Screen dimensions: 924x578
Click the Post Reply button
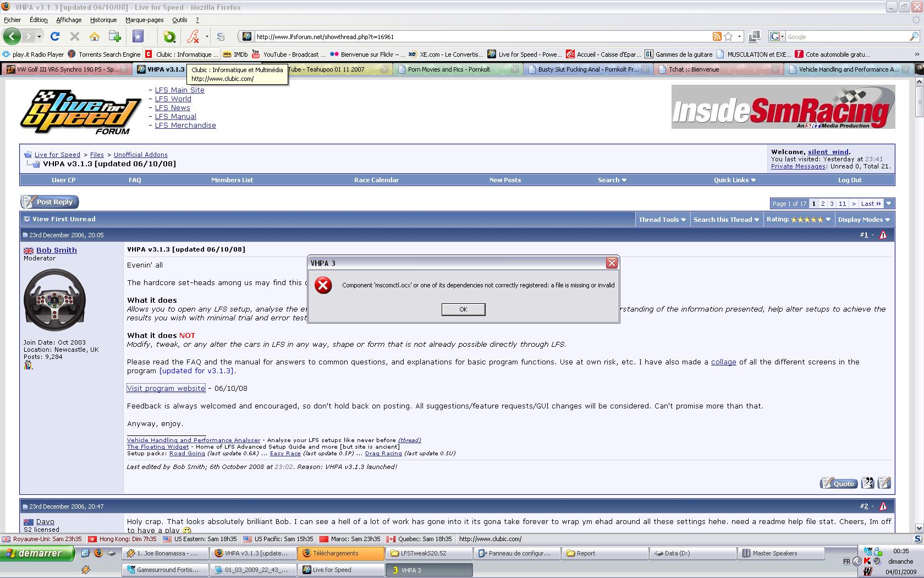click(x=50, y=202)
